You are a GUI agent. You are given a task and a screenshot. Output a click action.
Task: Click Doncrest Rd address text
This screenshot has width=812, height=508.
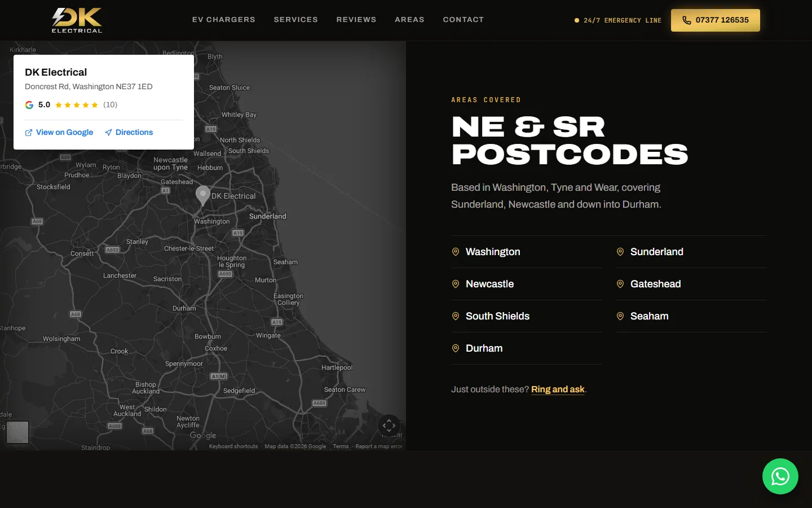tap(89, 87)
